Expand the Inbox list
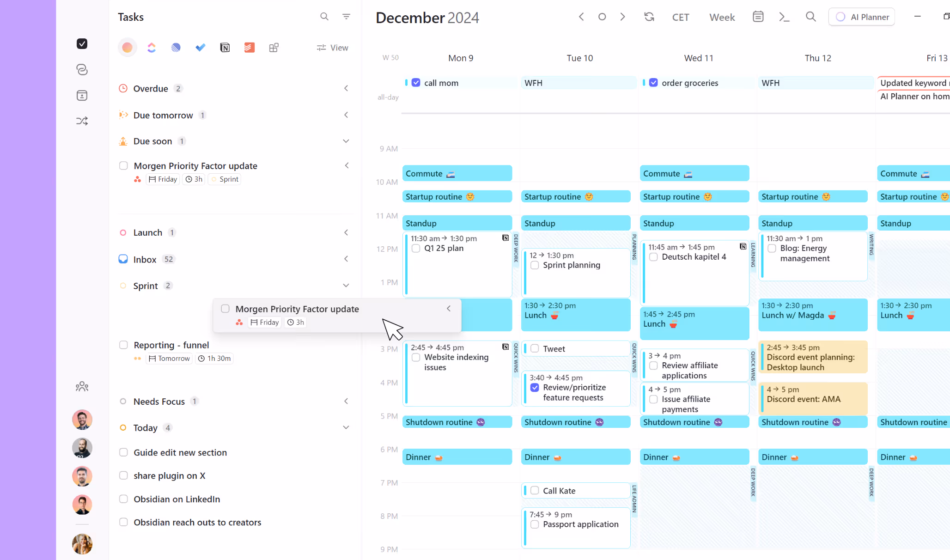The width and height of the screenshot is (950, 560). point(346,259)
